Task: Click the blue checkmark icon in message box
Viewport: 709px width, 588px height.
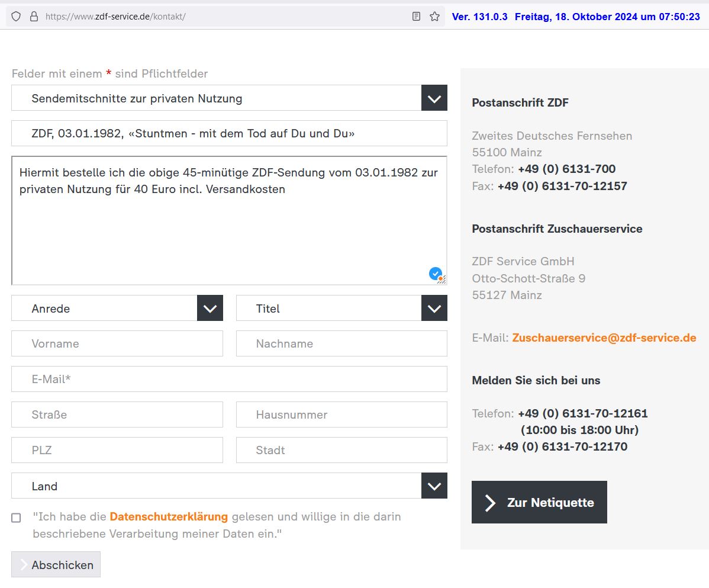Action: pos(435,274)
